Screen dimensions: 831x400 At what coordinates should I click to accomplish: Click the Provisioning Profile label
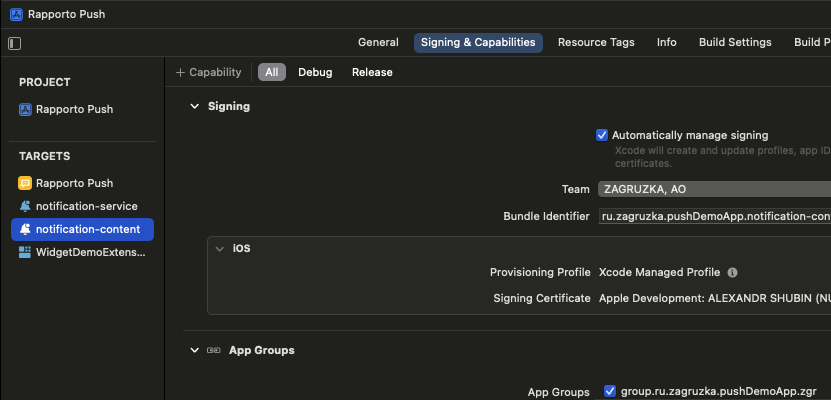coord(540,272)
